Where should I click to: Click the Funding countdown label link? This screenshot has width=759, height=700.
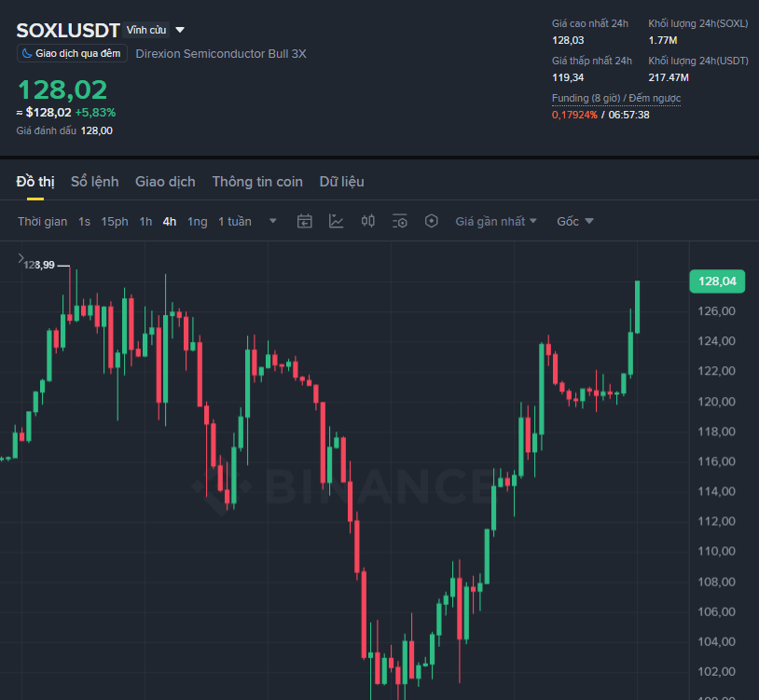(616, 98)
